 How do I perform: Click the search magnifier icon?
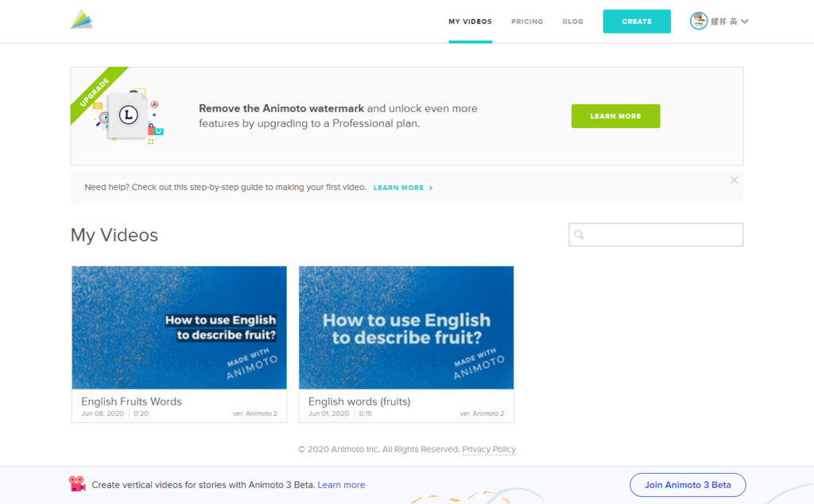point(579,235)
